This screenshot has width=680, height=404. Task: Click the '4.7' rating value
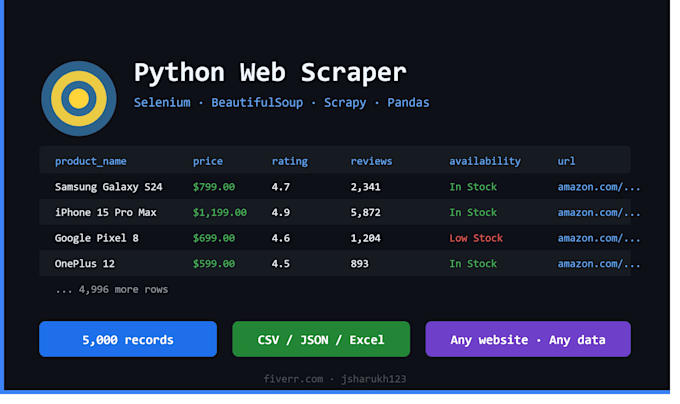pyautogui.click(x=281, y=187)
